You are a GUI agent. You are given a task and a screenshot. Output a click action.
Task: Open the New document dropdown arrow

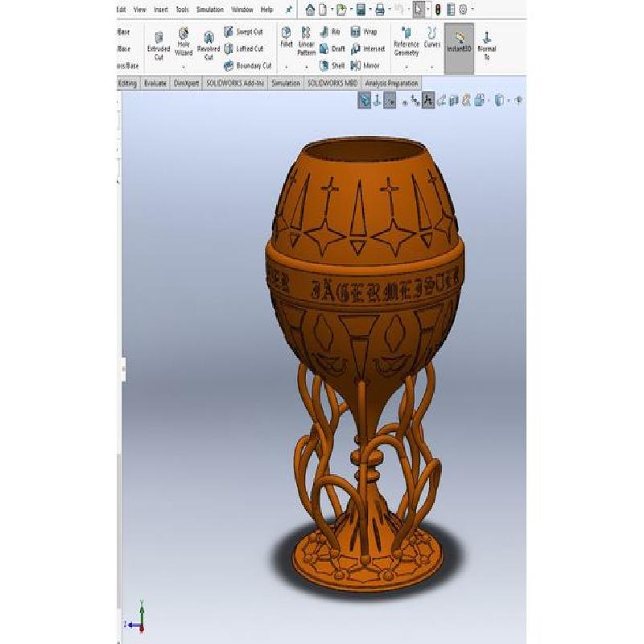(x=332, y=10)
